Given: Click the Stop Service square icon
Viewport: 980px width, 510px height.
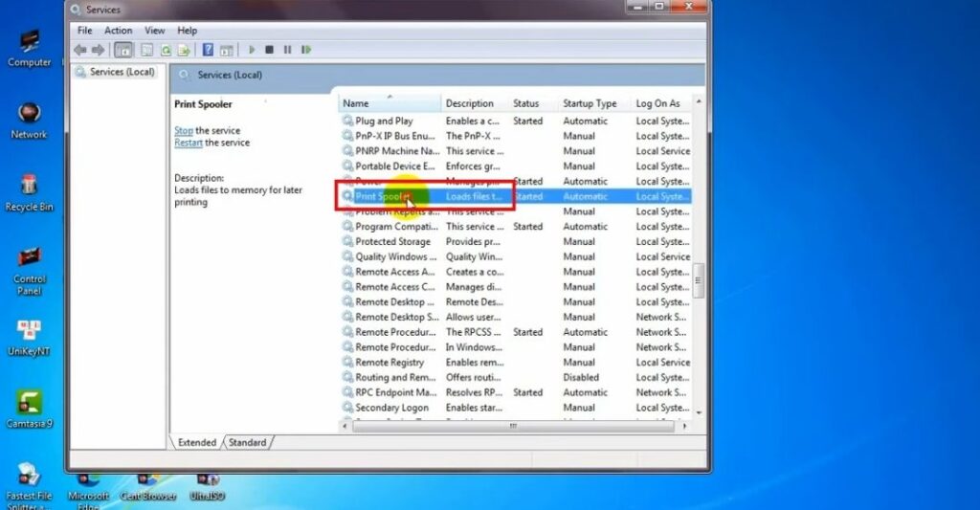Looking at the screenshot, I should [x=270, y=50].
